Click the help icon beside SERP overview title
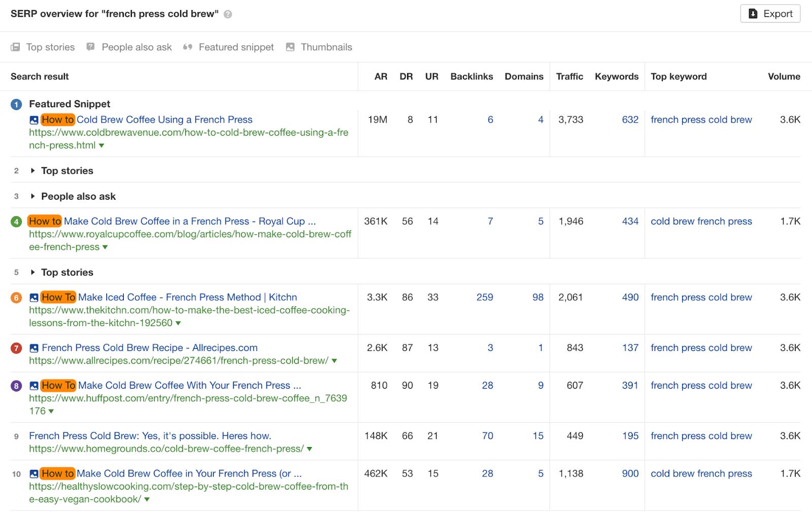 click(x=228, y=14)
